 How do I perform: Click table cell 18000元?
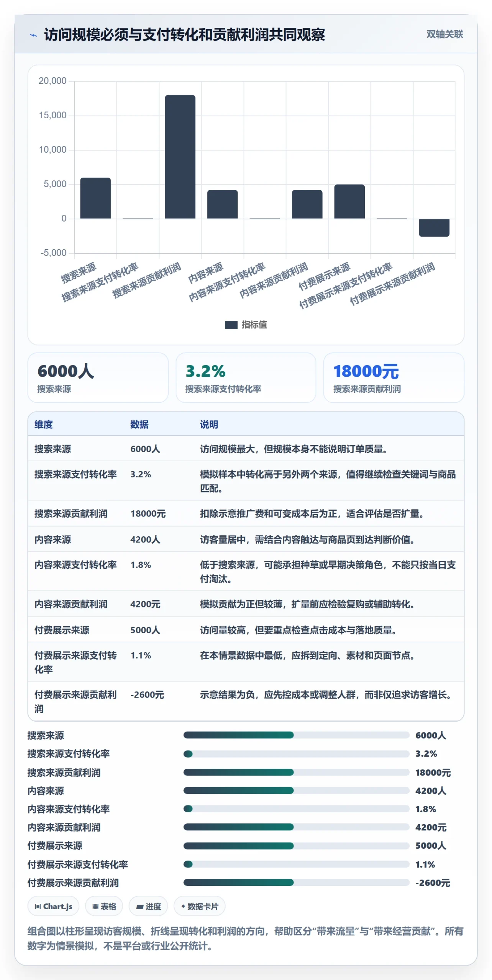click(148, 513)
